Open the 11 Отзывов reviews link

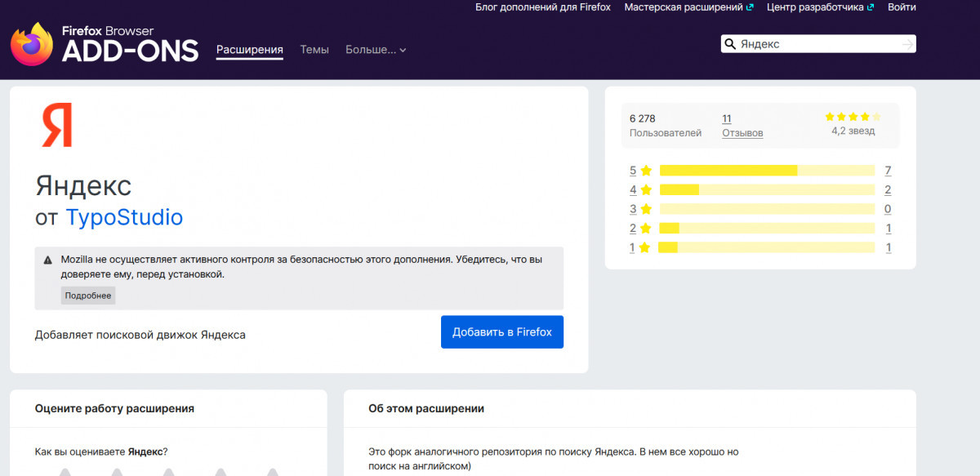click(x=742, y=126)
